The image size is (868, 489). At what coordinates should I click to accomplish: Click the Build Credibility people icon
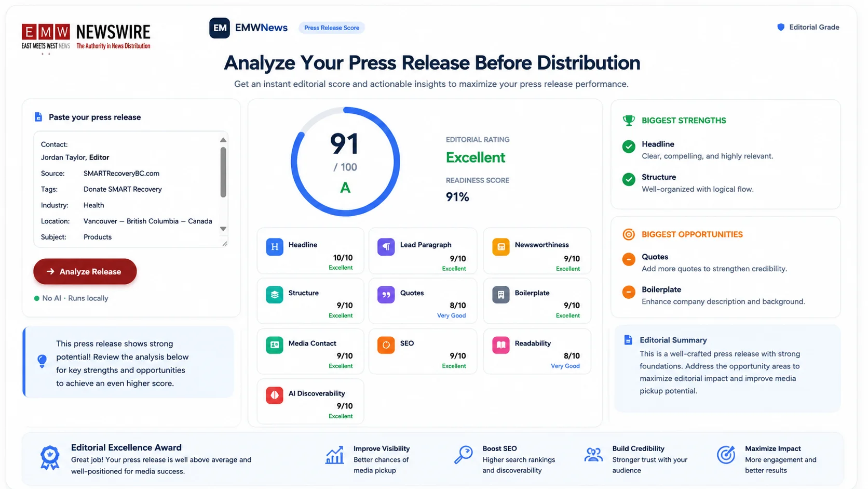[x=593, y=455]
